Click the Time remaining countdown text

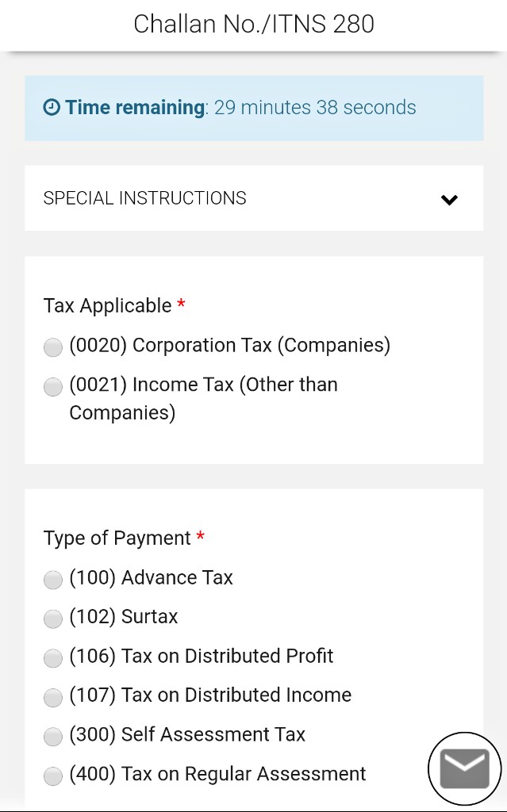click(x=315, y=108)
